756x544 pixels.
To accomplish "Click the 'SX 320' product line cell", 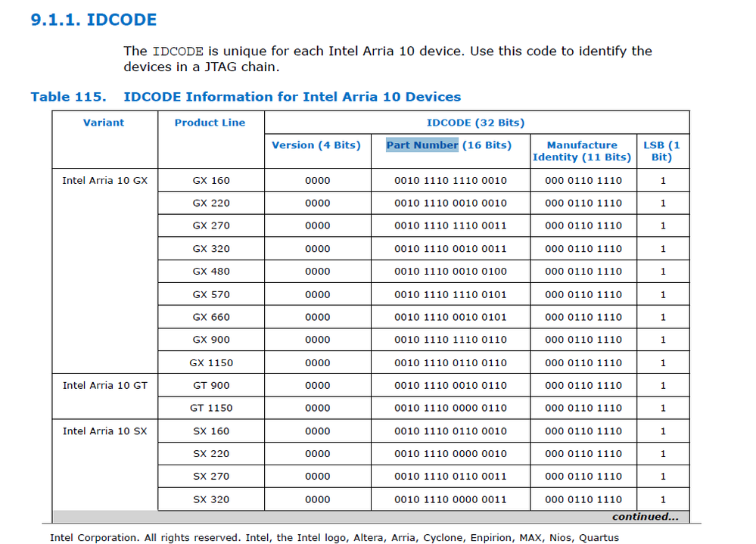I will click(x=211, y=499).
